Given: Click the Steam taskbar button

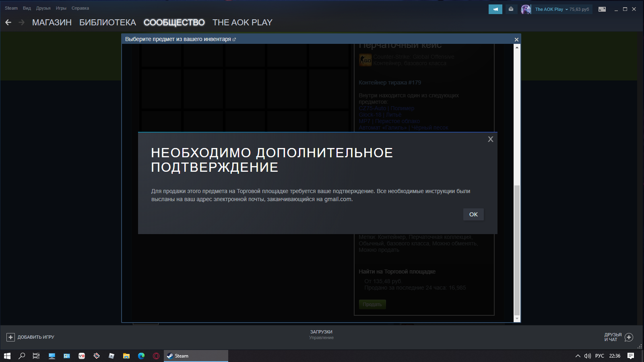Looking at the screenshot, I should tap(196, 356).
